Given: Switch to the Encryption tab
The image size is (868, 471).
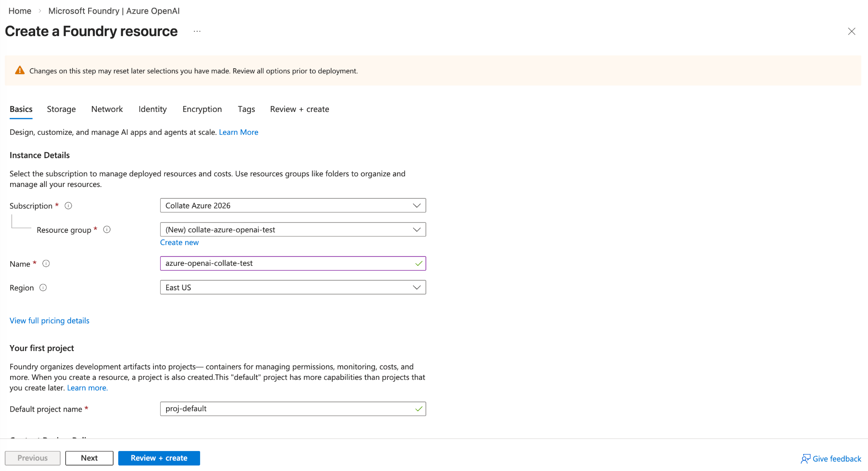Looking at the screenshot, I should pos(202,109).
